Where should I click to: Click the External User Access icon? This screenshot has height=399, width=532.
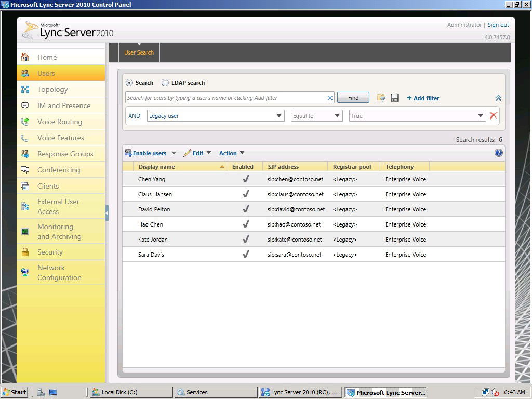coord(25,207)
